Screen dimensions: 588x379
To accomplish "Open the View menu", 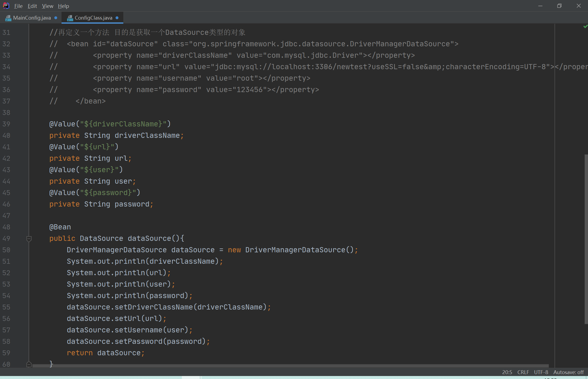I will pyautogui.click(x=48, y=6).
